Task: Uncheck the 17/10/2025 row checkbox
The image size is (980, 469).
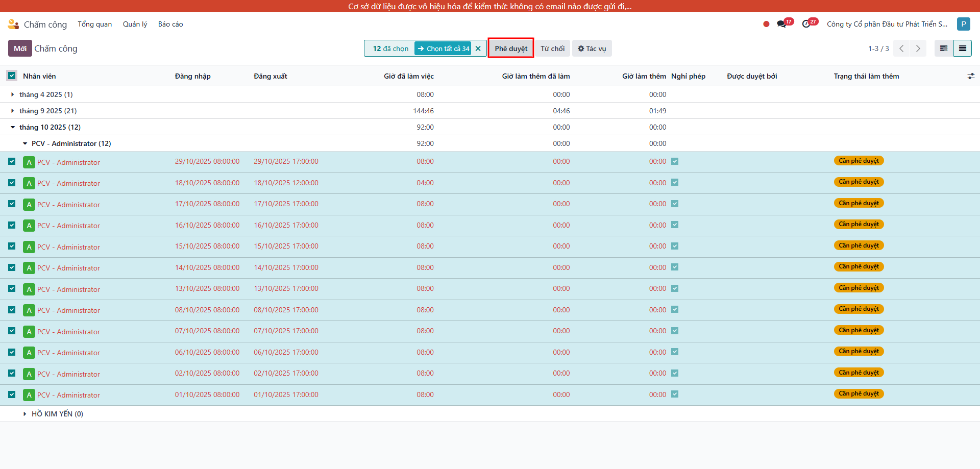Action: click(12, 204)
